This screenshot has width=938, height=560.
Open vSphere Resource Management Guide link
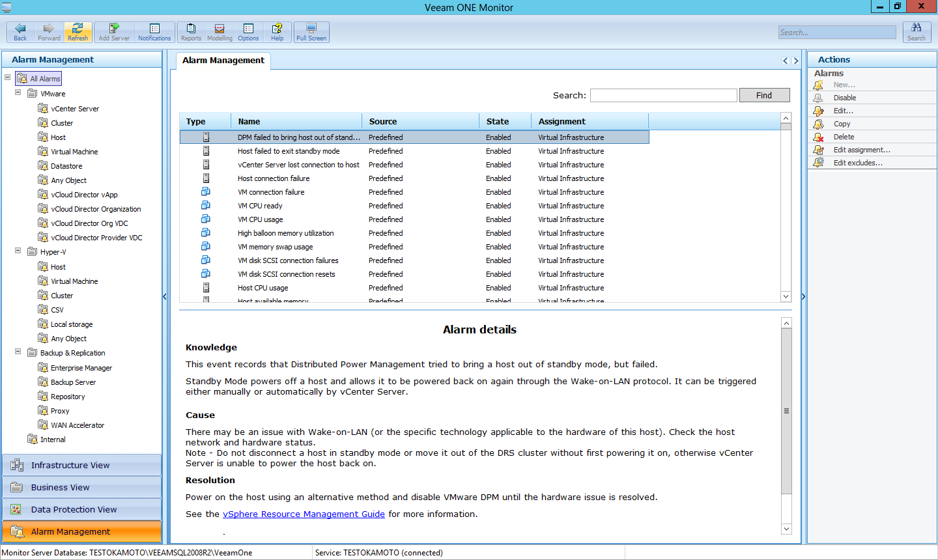pyautogui.click(x=304, y=514)
